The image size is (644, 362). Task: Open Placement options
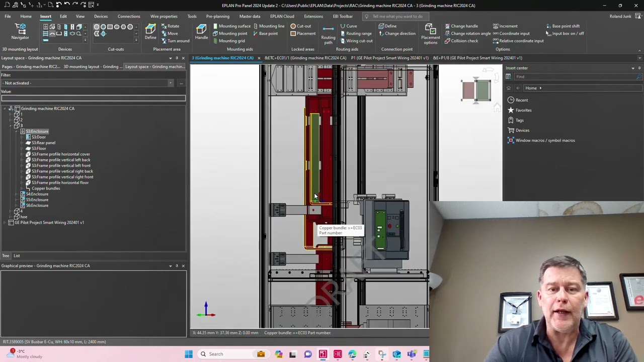point(430,33)
